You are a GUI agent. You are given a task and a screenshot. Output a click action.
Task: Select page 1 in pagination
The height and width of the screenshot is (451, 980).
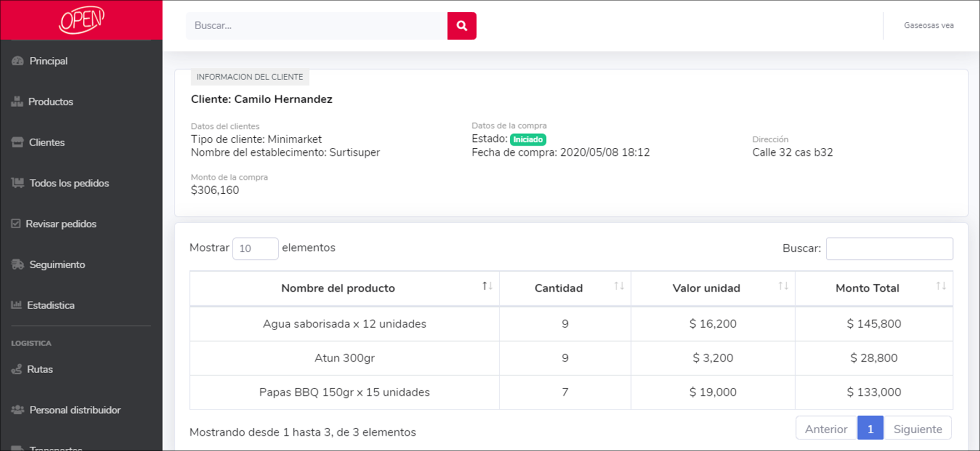pyautogui.click(x=870, y=429)
